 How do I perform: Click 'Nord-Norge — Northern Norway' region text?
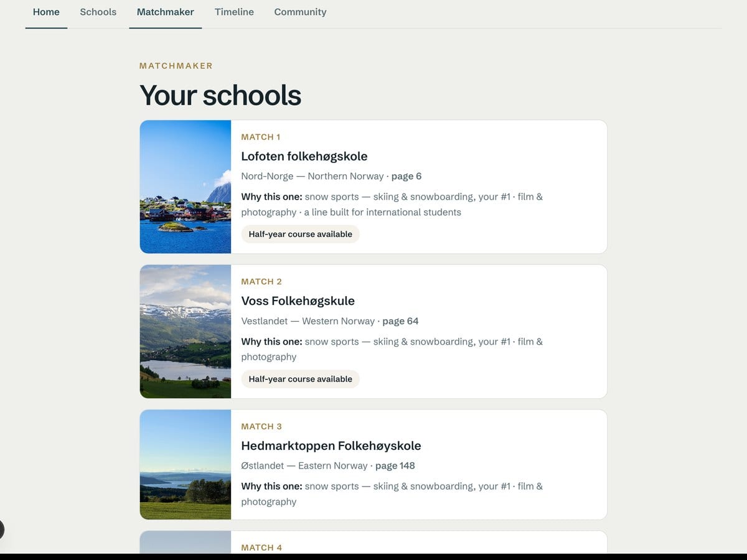click(312, 176)
